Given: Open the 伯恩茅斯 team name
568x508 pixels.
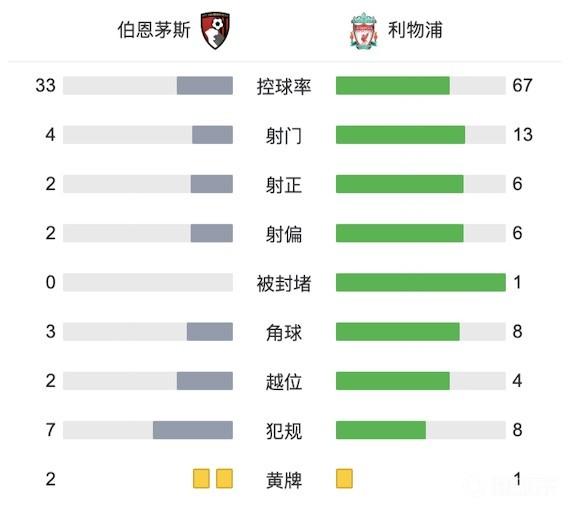Looking at the screenshot, I should click(x=154, y=30).
